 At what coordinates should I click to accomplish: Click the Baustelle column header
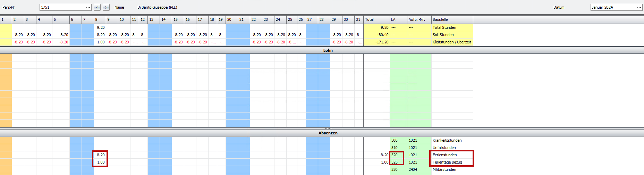pyautogui.click(x=452, y=19)
